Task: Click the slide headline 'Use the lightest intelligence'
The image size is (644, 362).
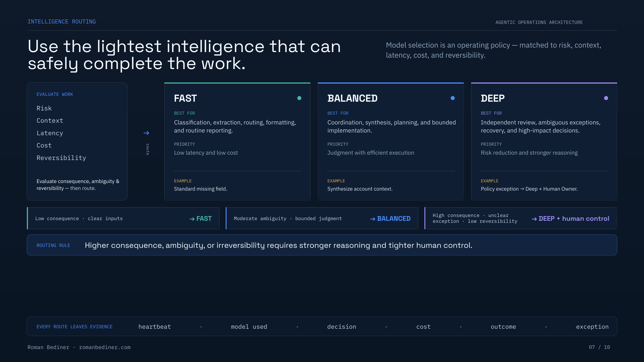Action: coord(184,55)
